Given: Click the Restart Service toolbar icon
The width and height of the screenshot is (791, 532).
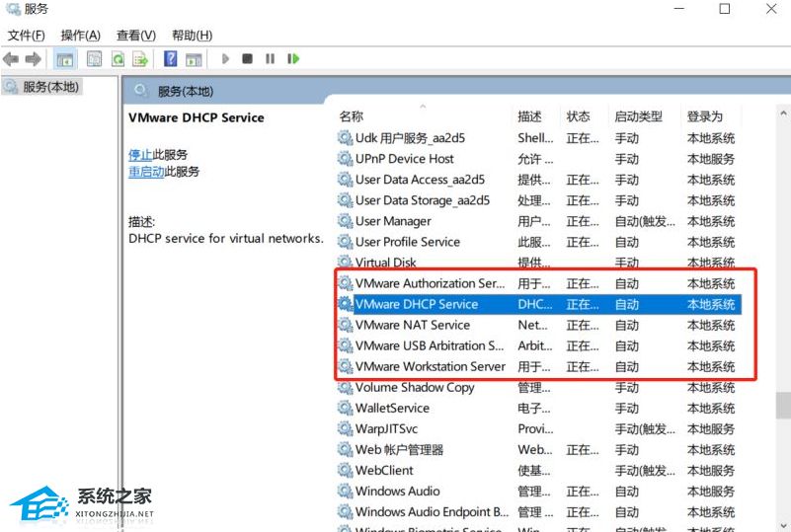Looking at the screenshot, I should (x=293, y=59).
